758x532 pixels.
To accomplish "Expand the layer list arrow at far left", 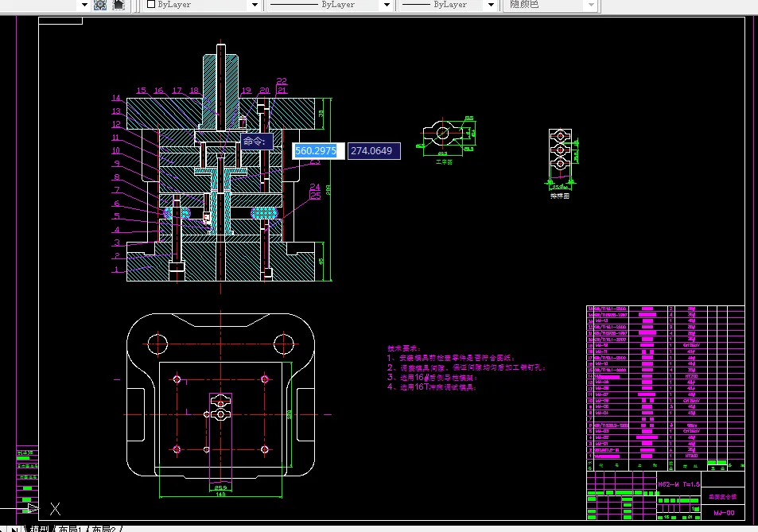I will pos(84,5).
